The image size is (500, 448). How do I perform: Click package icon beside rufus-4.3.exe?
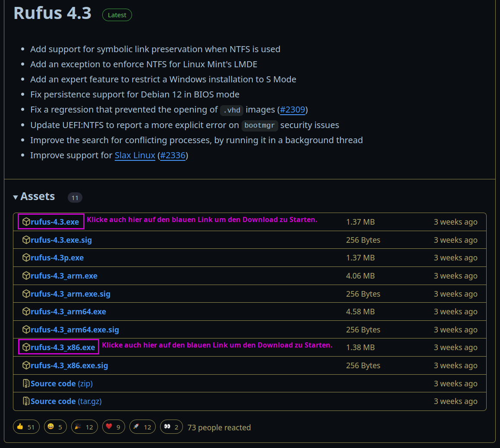coord(26,222)
